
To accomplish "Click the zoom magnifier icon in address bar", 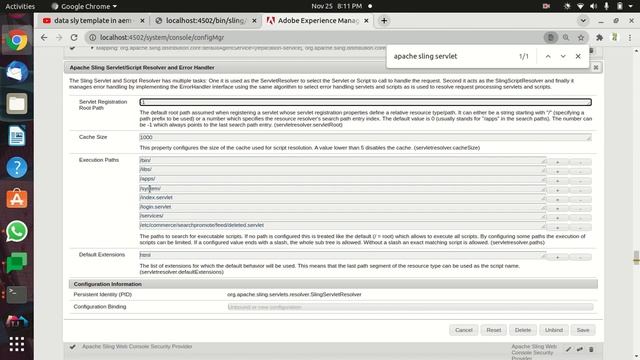I will click(x=566, y=37).
